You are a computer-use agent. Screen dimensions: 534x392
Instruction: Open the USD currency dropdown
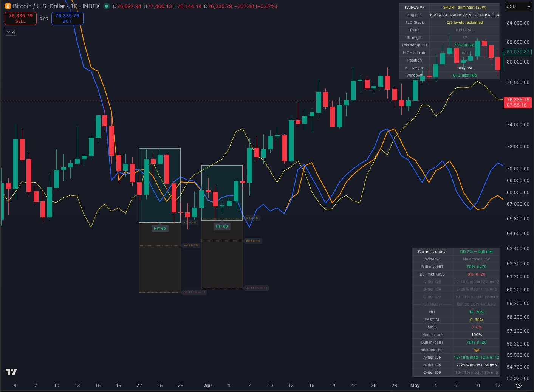(519, 6)
